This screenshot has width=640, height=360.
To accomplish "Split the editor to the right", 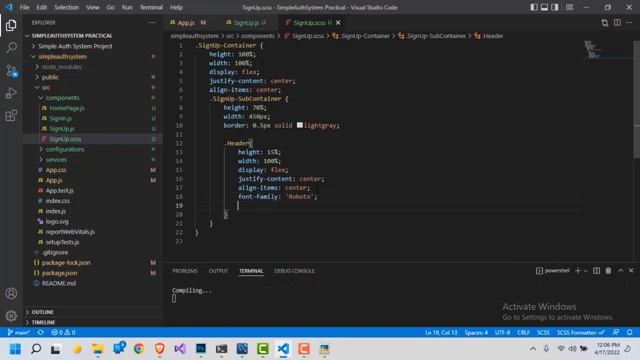I will click(x=617, y=23).
